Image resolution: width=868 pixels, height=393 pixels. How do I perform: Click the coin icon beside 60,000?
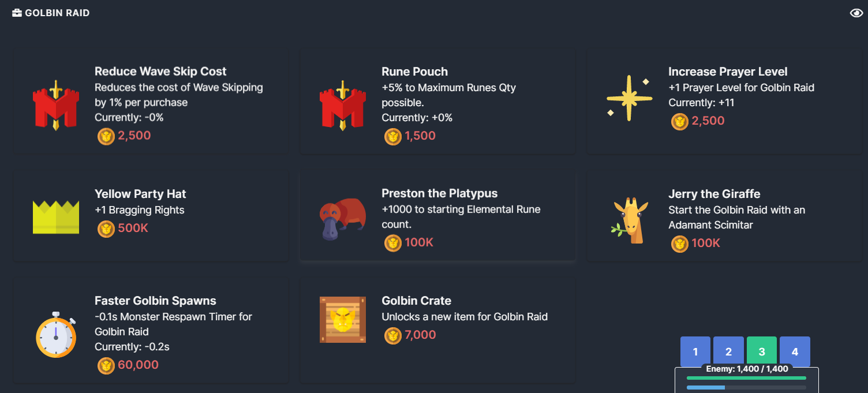pos(105,365)
